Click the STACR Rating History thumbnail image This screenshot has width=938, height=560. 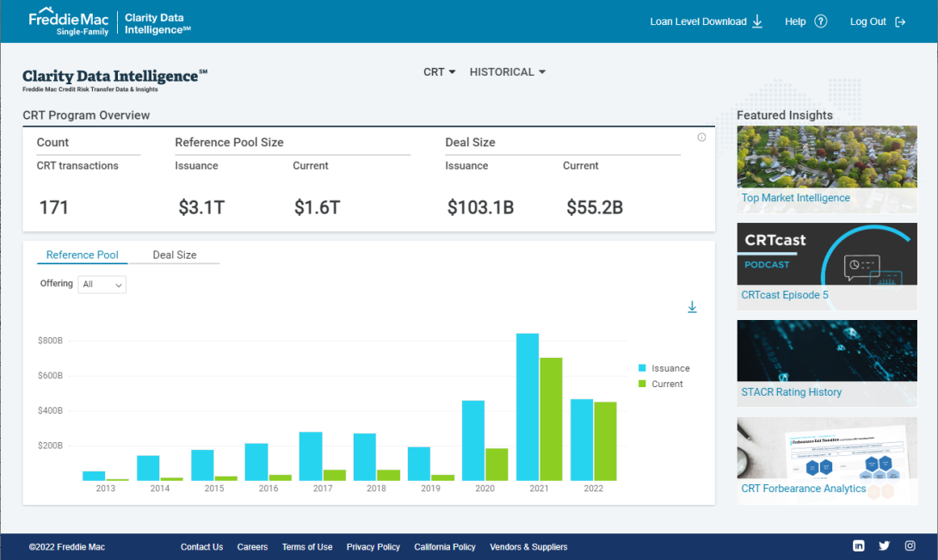point(827,351)
